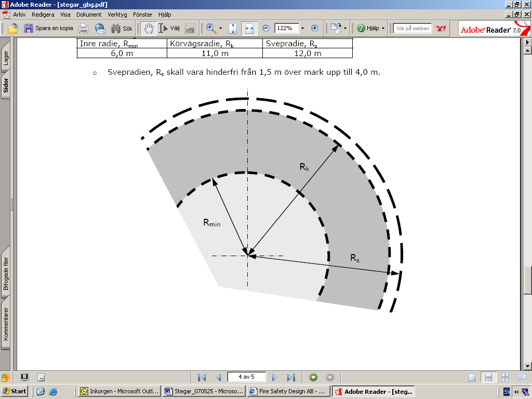The width and height of the screenshot is (532, 399).
Task: Switch to Continuous Facing layout
Action: (505, 377)
